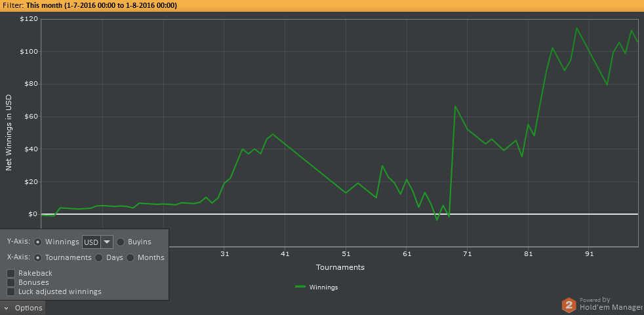This screenshot has height=315, width=644.
Task: Open the USD currency dropdown arrow
Action: coord(107,242)
